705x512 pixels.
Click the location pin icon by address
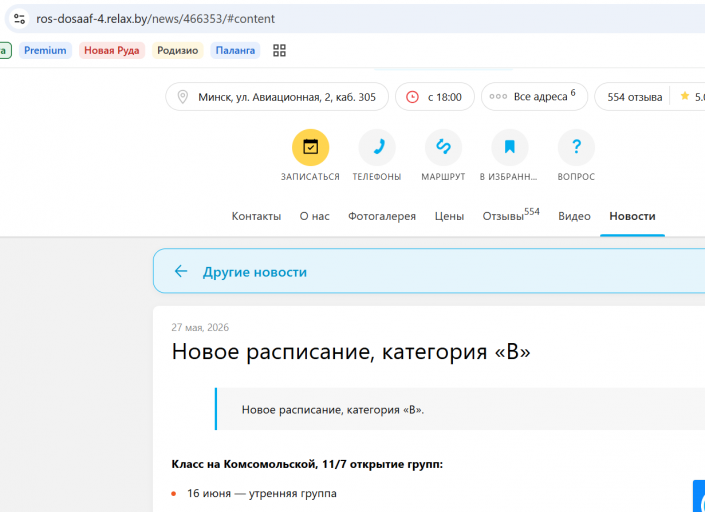182,97
